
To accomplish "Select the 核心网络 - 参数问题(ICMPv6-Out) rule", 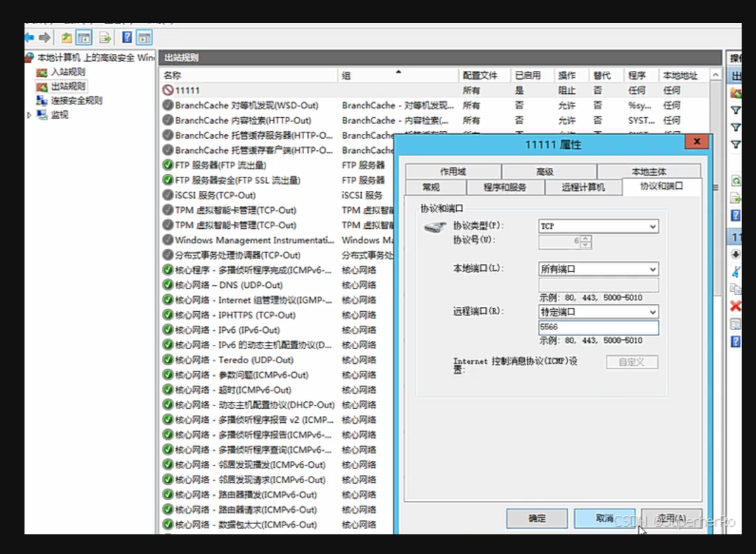I will point(241,375).
